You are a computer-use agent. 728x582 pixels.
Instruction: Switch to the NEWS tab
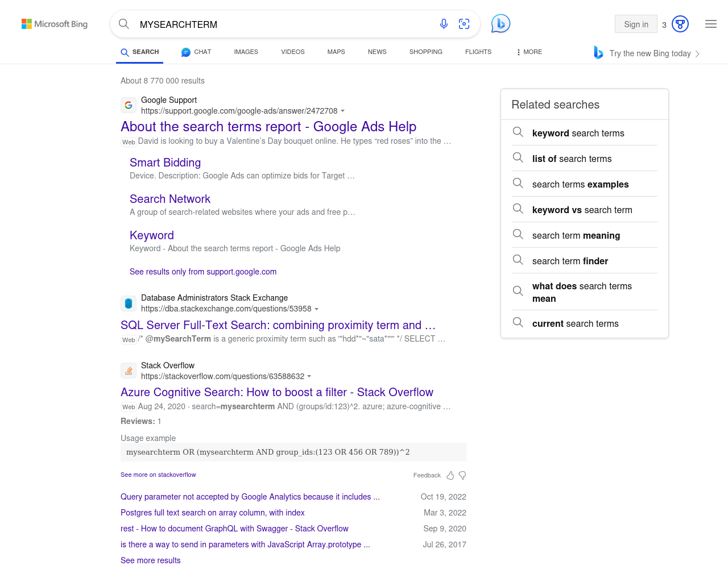click(x=377, y=52)
